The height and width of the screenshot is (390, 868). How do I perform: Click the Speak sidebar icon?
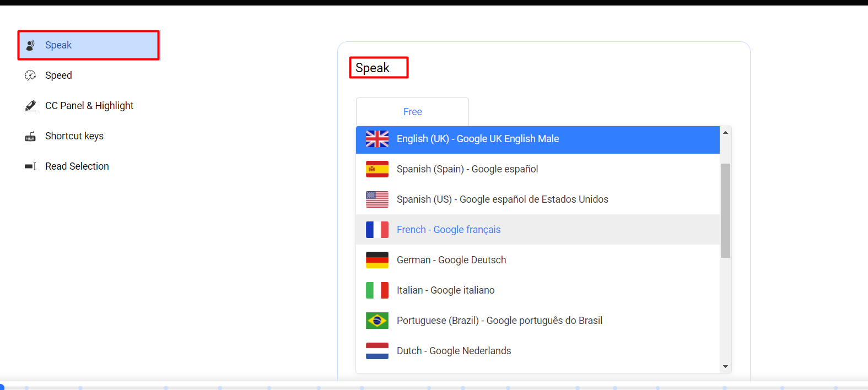click(31, 45)
